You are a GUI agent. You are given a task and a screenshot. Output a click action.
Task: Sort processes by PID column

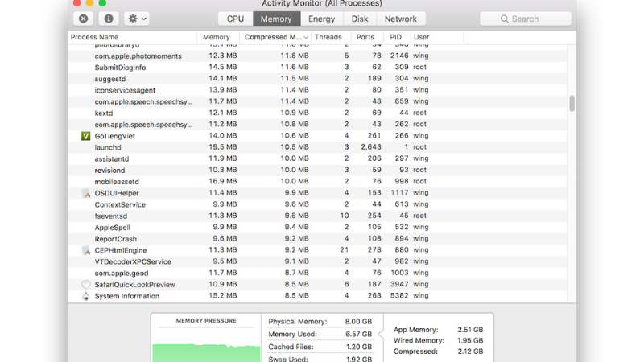pos(395,37)
